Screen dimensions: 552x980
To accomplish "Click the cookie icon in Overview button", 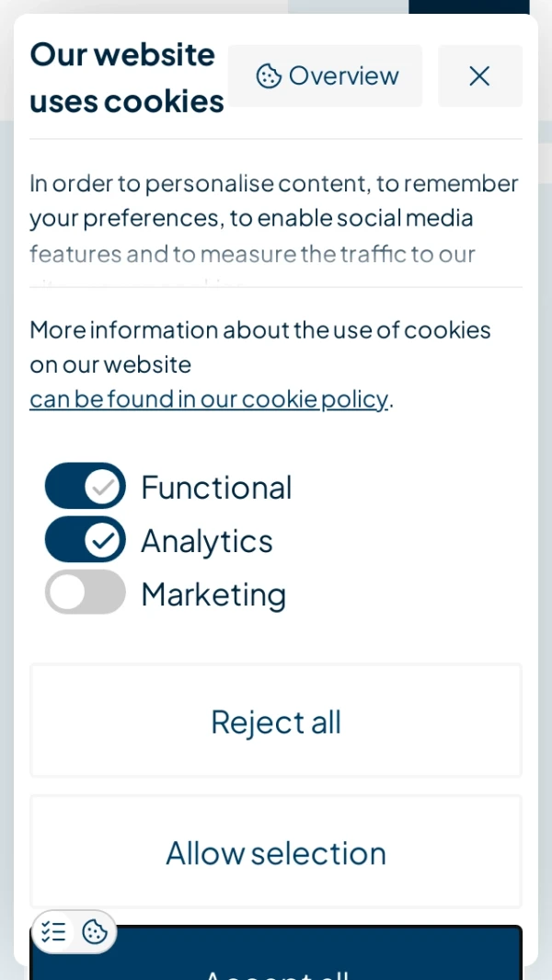I will click(269, 76).
